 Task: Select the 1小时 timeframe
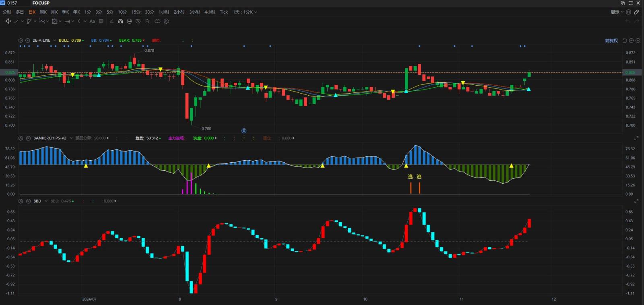point(164,12)
